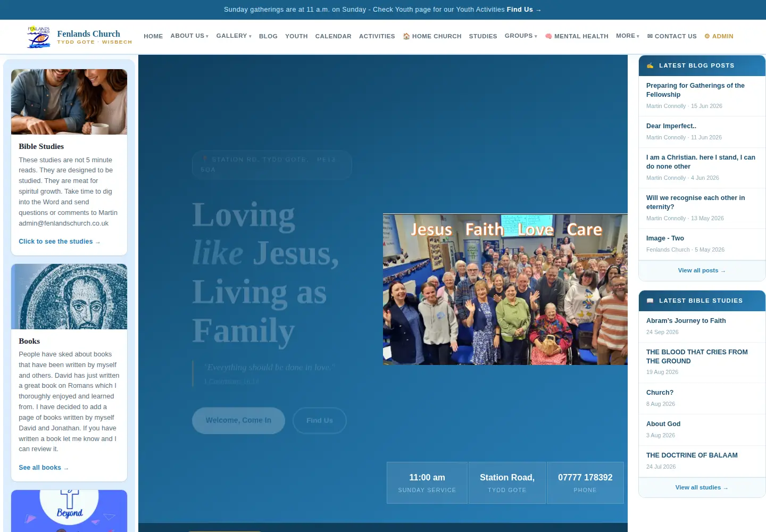Open the About Us dropdown menu

[189, 36]
